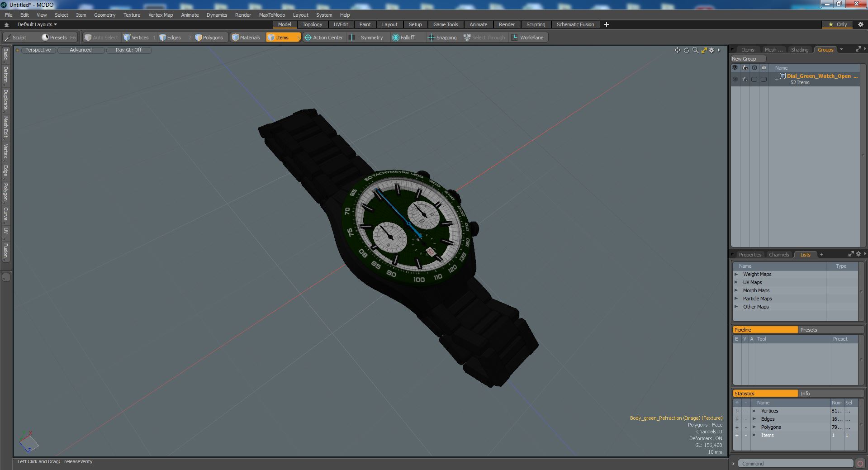Switch to Vertices selection mode
Viewport: 868px width, 470px height.
coord(140,38)
